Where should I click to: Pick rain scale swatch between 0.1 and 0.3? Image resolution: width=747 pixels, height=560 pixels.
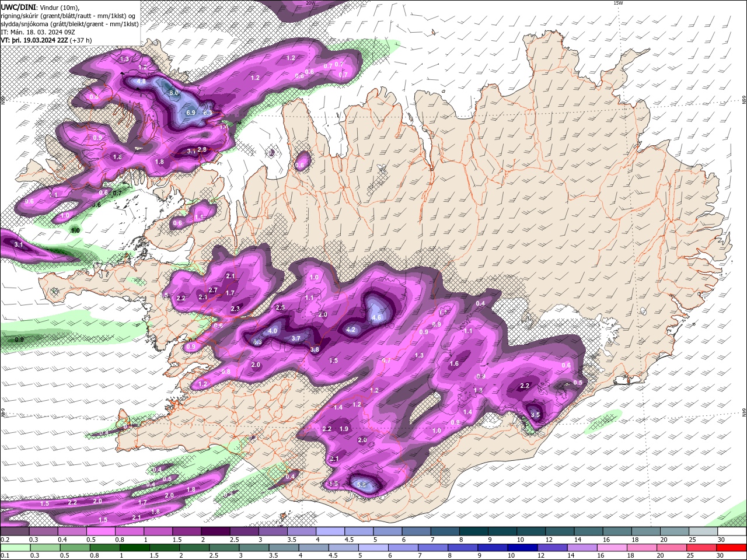click(15, 547)
